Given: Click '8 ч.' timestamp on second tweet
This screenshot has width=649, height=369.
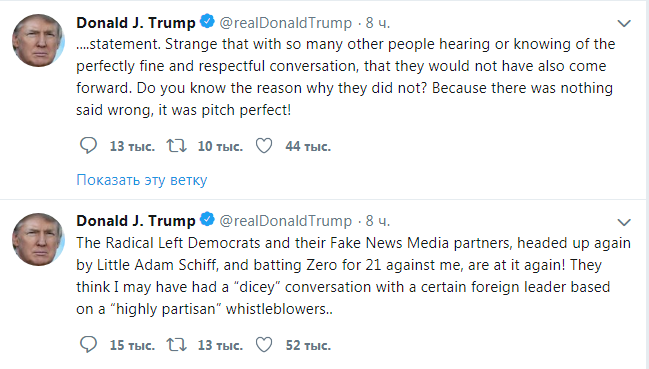Looking at the screenshot, I should [x=377, y=221].
